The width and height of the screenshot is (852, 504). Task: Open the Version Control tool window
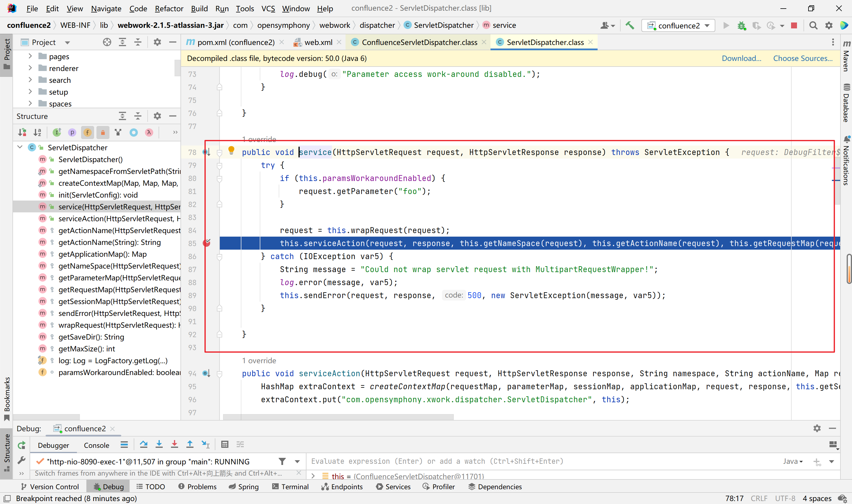coord(50,487)
